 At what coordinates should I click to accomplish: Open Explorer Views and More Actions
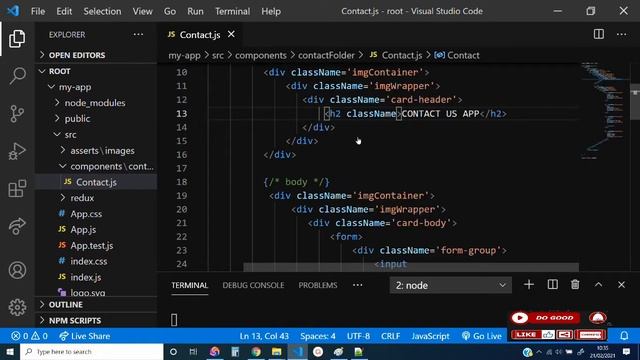coord(138,34)
